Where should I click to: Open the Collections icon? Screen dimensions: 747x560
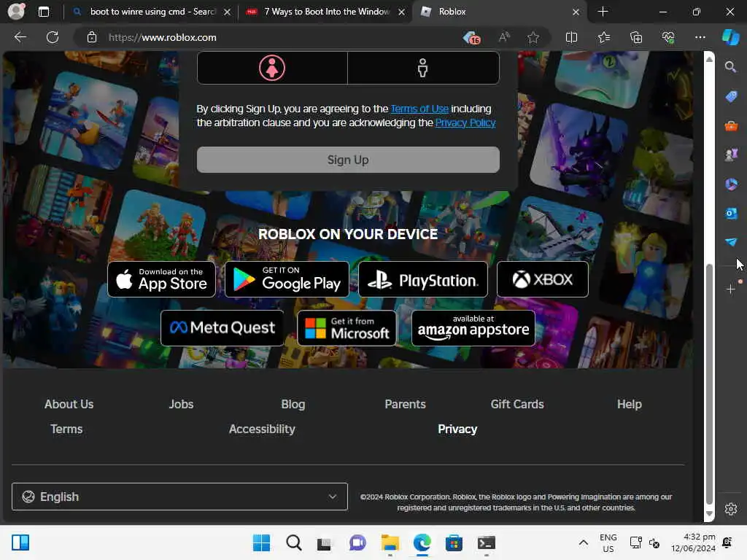coord(636,37)
